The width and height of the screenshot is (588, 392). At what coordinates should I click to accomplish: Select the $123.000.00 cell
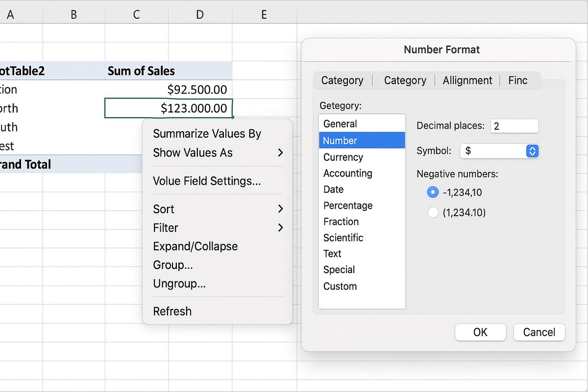[x=169, y=108]
